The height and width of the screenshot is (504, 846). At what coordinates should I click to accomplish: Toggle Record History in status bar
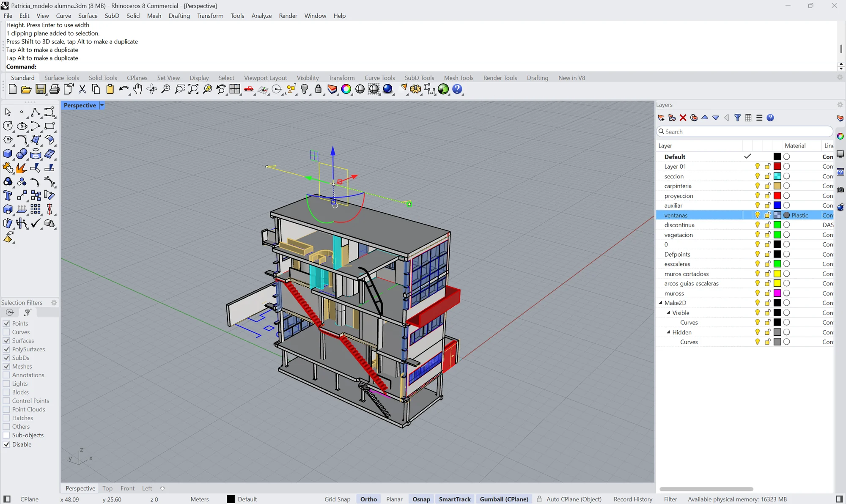click(633, 499)
